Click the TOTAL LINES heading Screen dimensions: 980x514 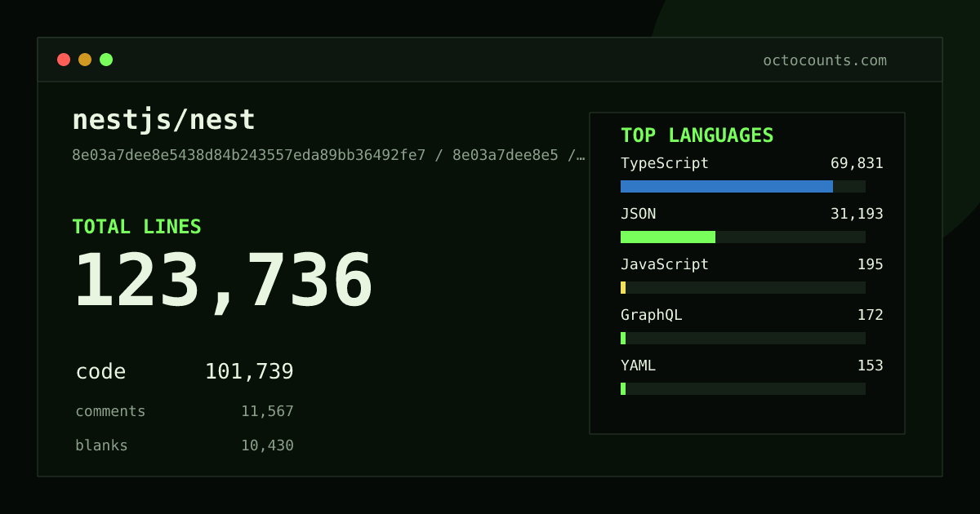[136, 227]
